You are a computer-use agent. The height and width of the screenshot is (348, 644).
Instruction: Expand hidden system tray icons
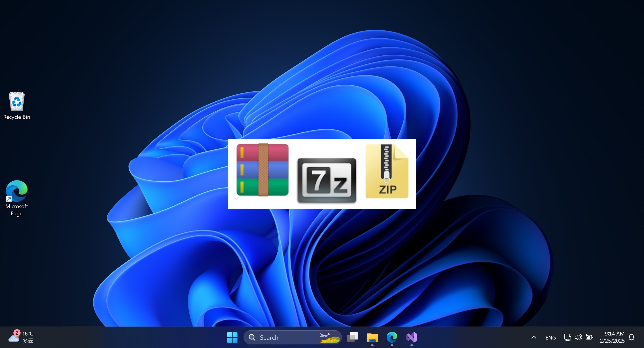pyautogui.click(x=534, y=337)
